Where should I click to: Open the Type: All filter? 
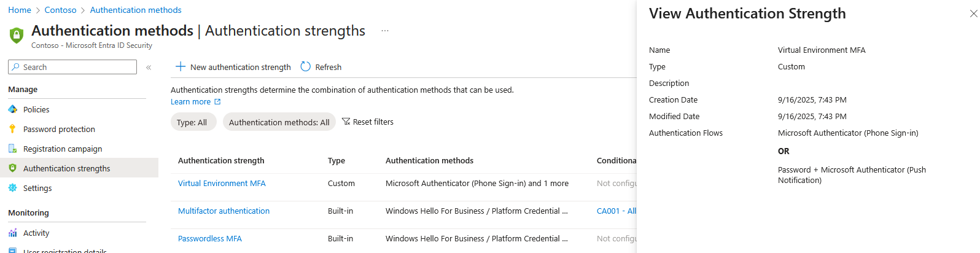[193, 122]
